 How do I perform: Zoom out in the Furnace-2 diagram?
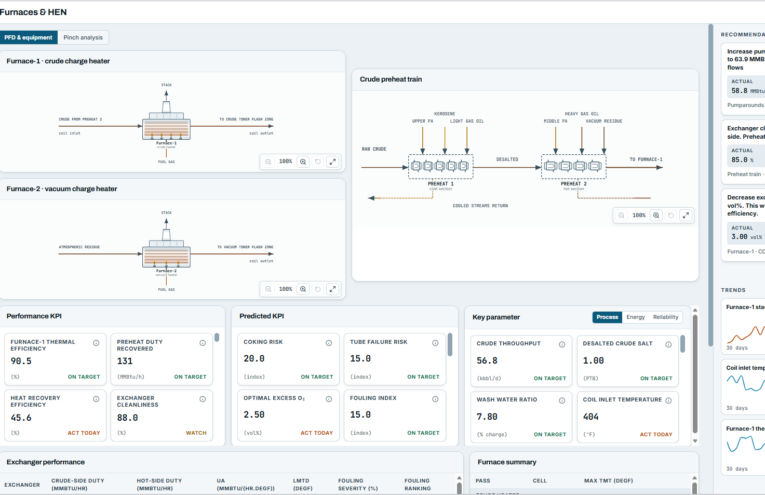(268, 289)
